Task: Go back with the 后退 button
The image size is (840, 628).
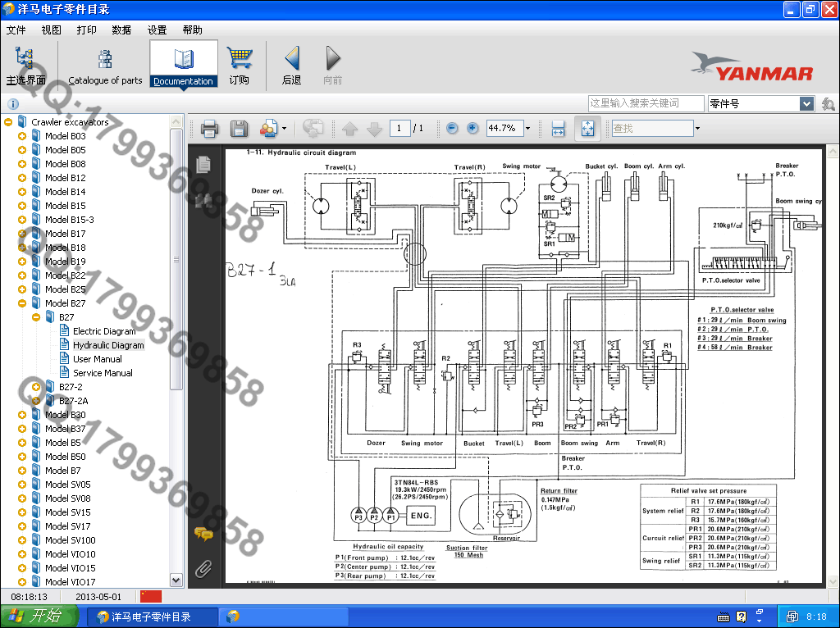Action: coord(291,66)
